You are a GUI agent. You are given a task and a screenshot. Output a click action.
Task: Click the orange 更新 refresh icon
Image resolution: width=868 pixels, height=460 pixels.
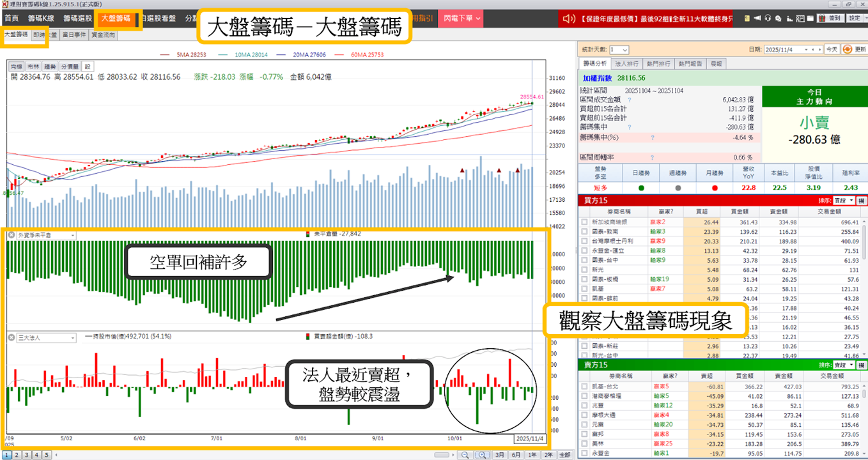pyautogui.click(x=848, y=49)
